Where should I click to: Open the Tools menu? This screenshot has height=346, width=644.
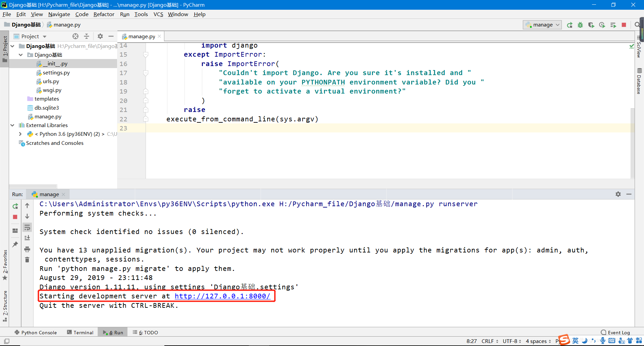click(x=141, y=14)
